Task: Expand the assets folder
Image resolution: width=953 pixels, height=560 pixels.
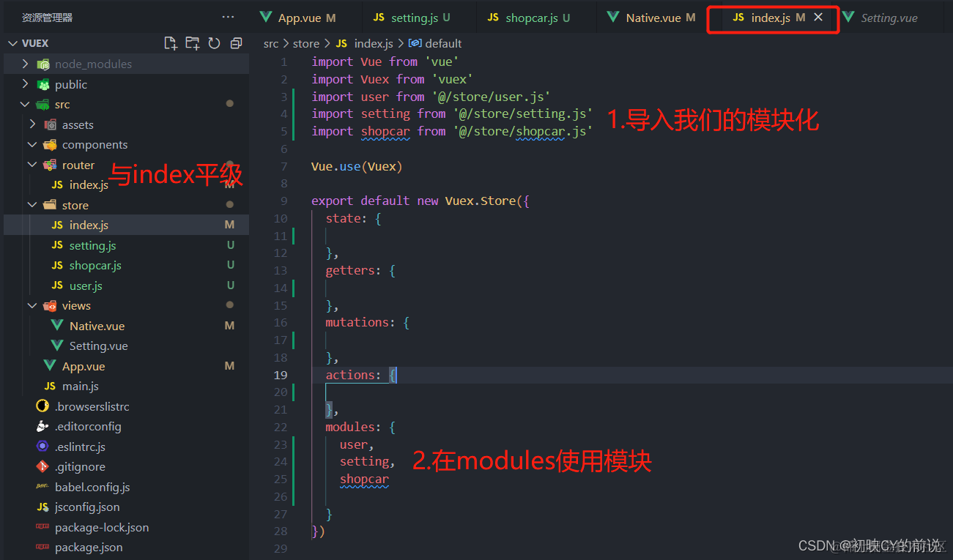Action: click(33, 124)
